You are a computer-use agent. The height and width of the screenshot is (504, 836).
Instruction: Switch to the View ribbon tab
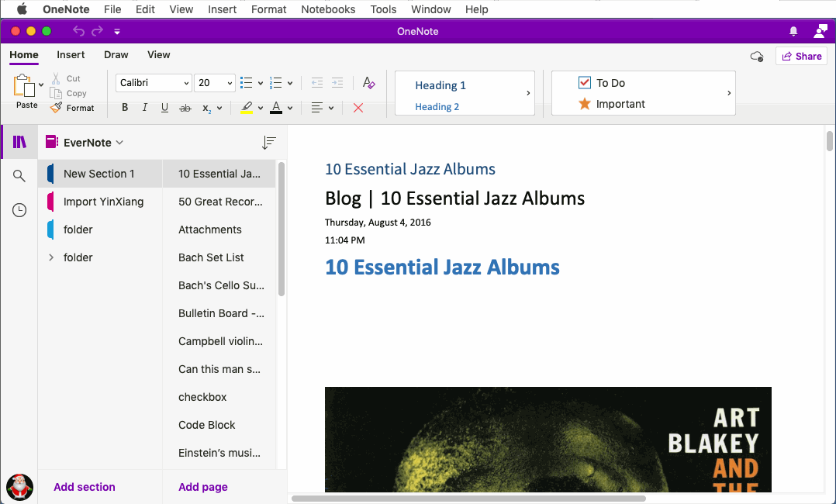click(x=159, y=54)
